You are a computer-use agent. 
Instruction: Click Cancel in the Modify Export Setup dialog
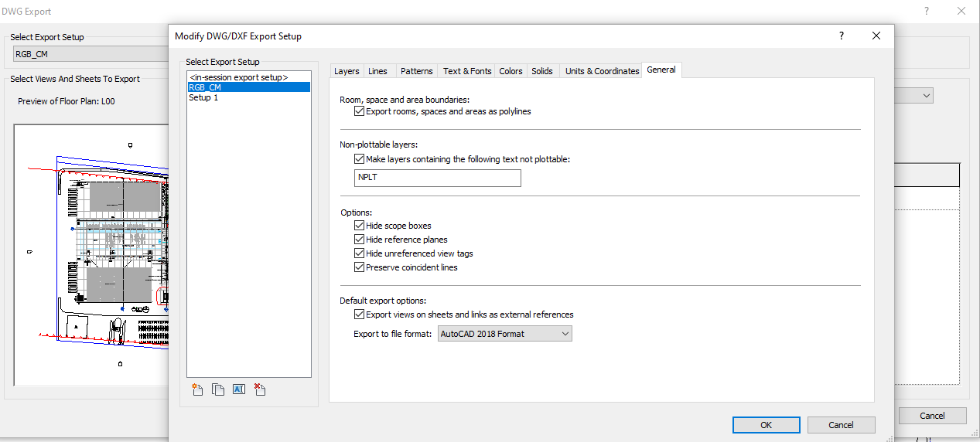point(841,425)
